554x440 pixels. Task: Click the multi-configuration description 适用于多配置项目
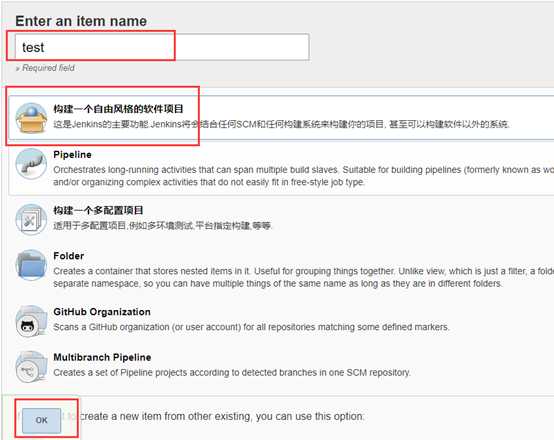[x=163, y=225]
